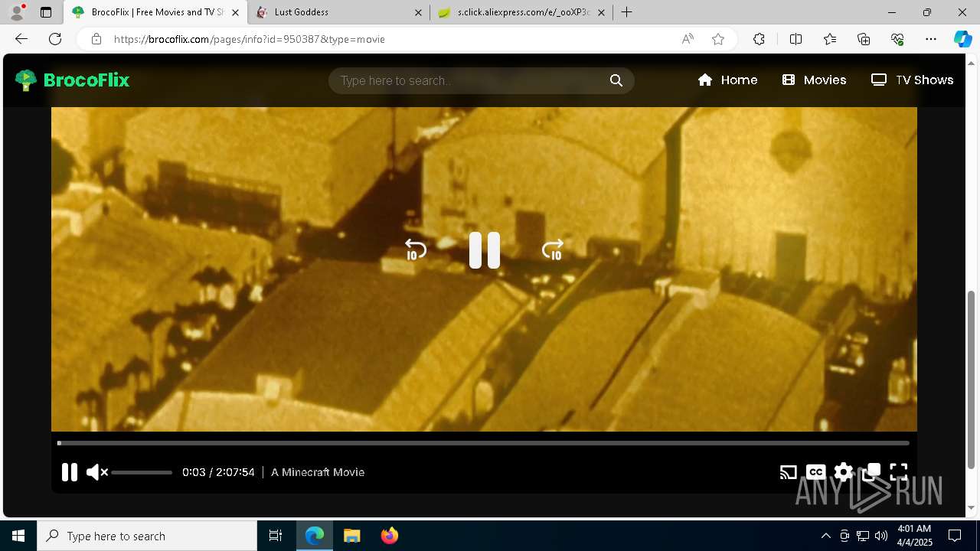Click the search magnifier icon
This screenshot has height=551, width=980.
pos(616,80)
